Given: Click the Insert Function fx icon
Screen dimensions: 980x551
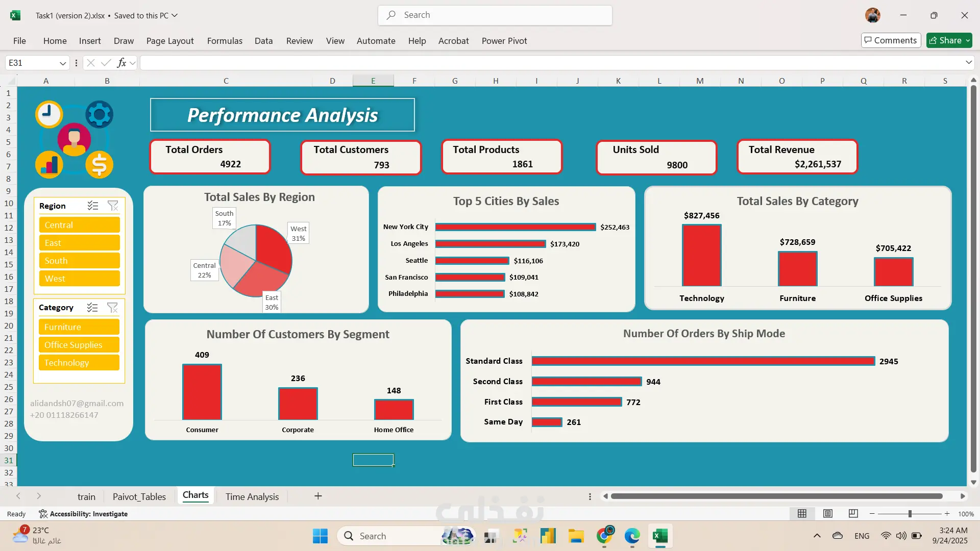Looking at the screenshot, I should click(x=121, y=63).
